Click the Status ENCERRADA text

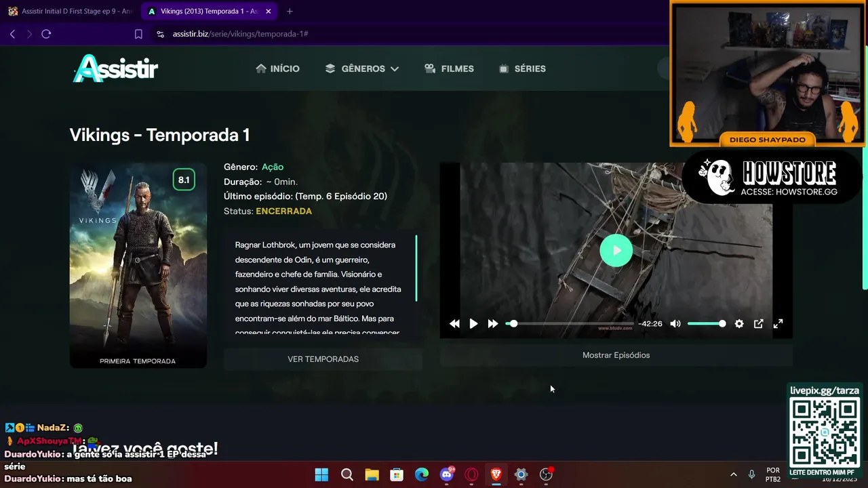click(x=268, y=211)
